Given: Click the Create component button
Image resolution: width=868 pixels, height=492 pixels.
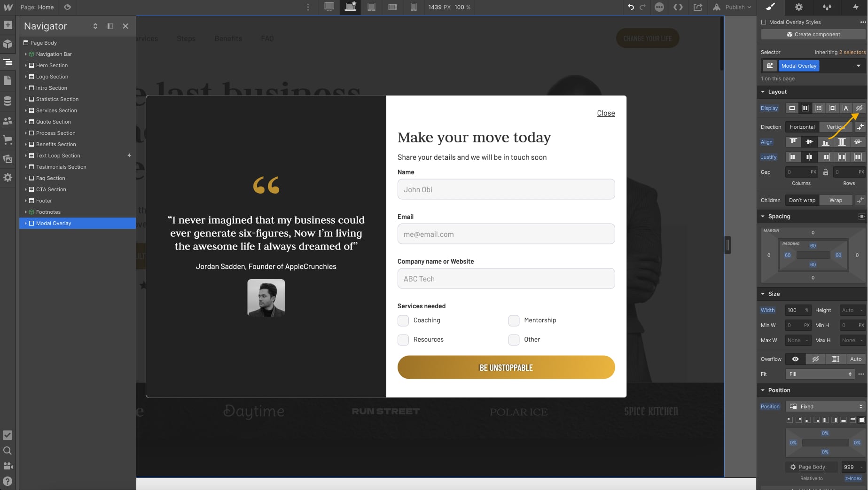Looking at the screenshot, I should coord(813,34).
